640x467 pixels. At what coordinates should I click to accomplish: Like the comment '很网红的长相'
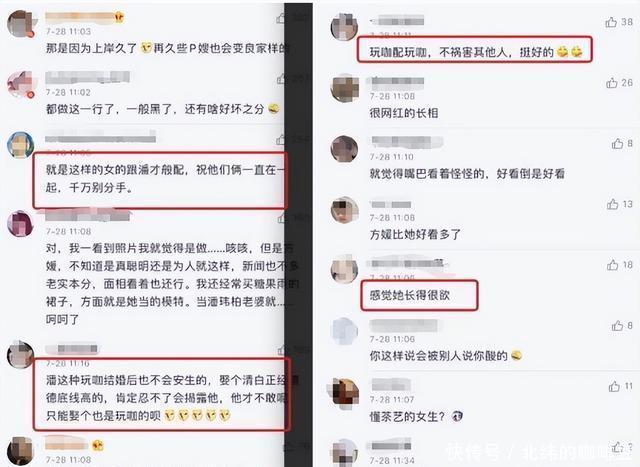[x=611, y=83]
